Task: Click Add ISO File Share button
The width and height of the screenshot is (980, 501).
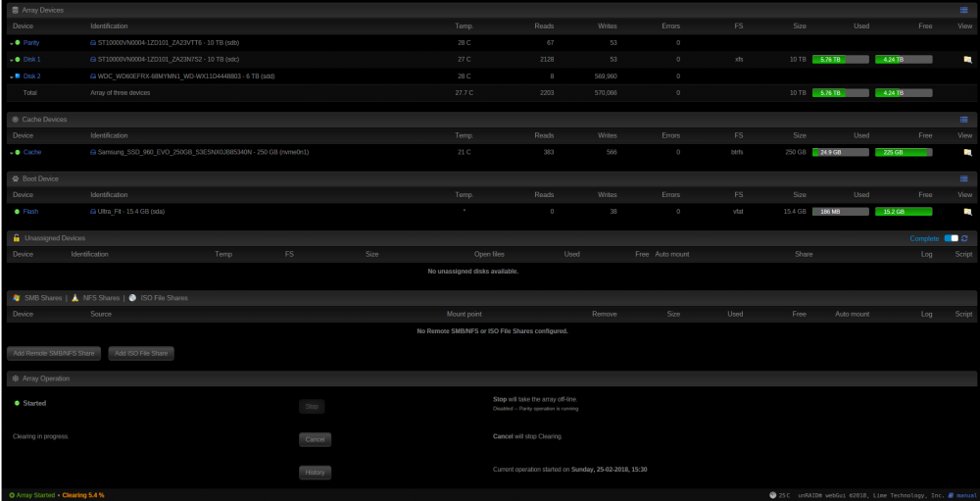Action: click(141, 353)
